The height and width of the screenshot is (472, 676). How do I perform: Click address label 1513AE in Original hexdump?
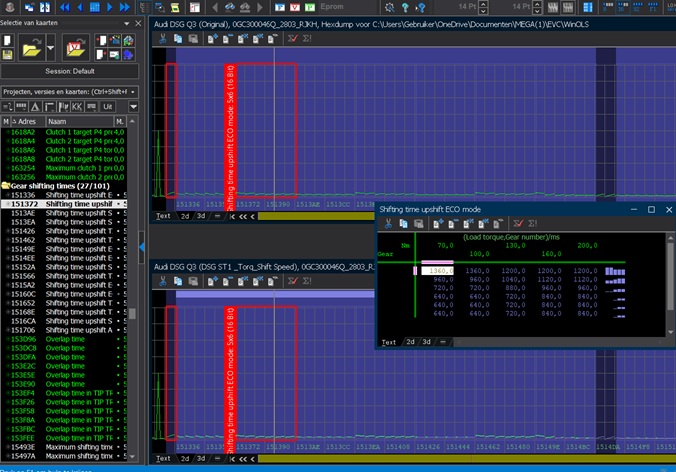(x=308, y=204)
